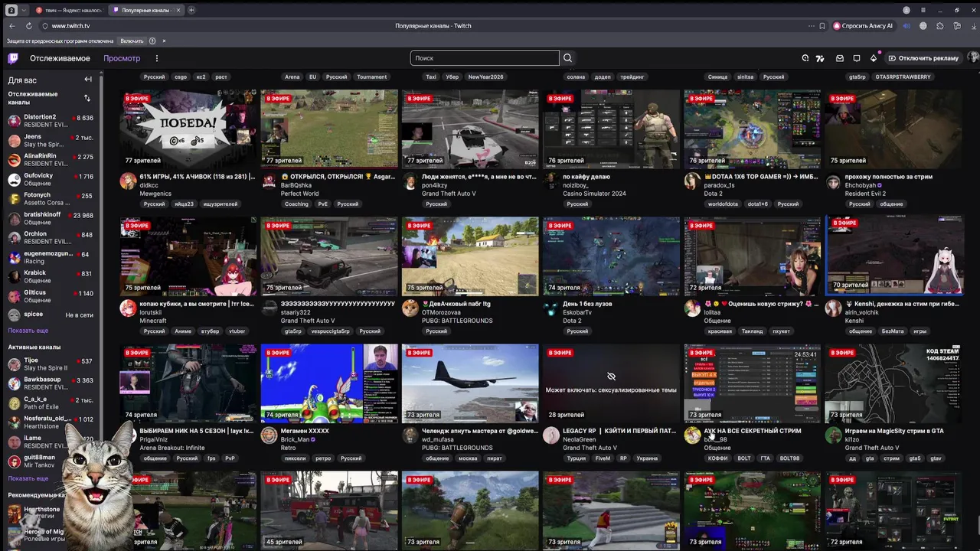Image resolution: width=980 pixels, height=551 pixels.
Task: Open Bawkbasoup in active channels
Action: tap(51, 383)
